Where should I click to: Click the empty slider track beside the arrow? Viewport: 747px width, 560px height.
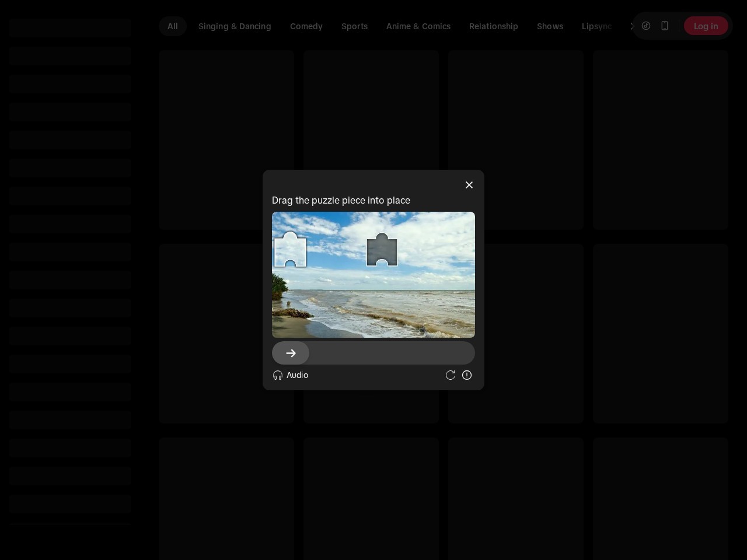[392, 353]
